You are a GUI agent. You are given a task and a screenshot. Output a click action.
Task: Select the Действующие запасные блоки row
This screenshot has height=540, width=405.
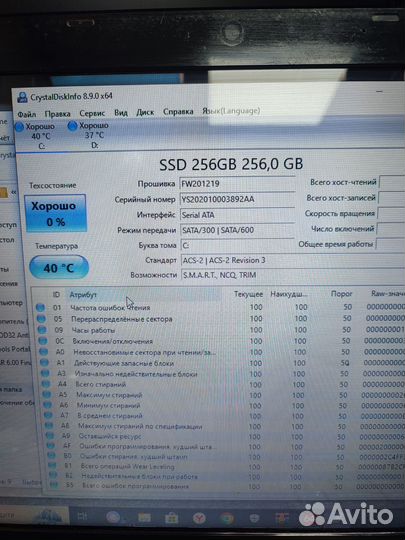pyautogui.click(x=222, y=363)
